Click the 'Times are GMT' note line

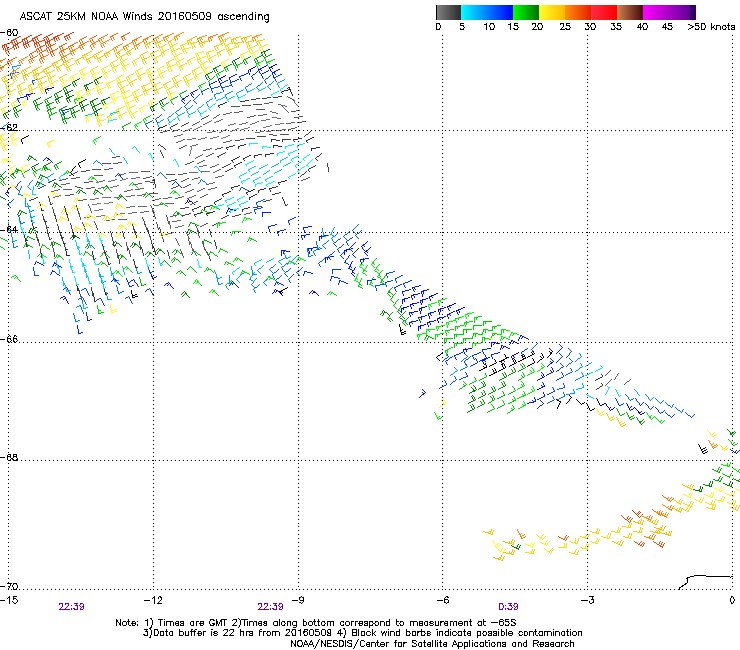(x=315, y=623)
